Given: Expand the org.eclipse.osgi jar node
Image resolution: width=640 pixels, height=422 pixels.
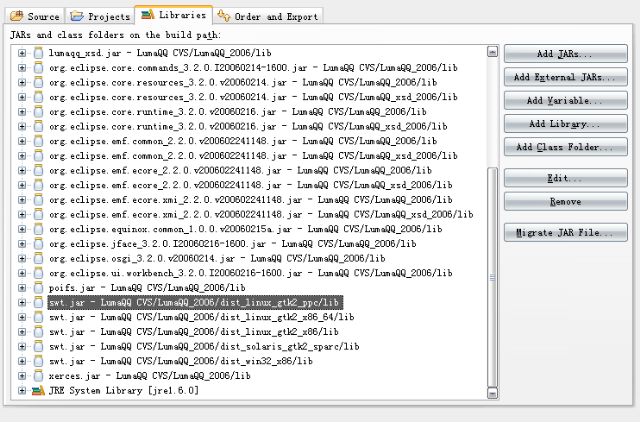Looking at the screenshot, I should pyautogui.click(x=22, y=259).
